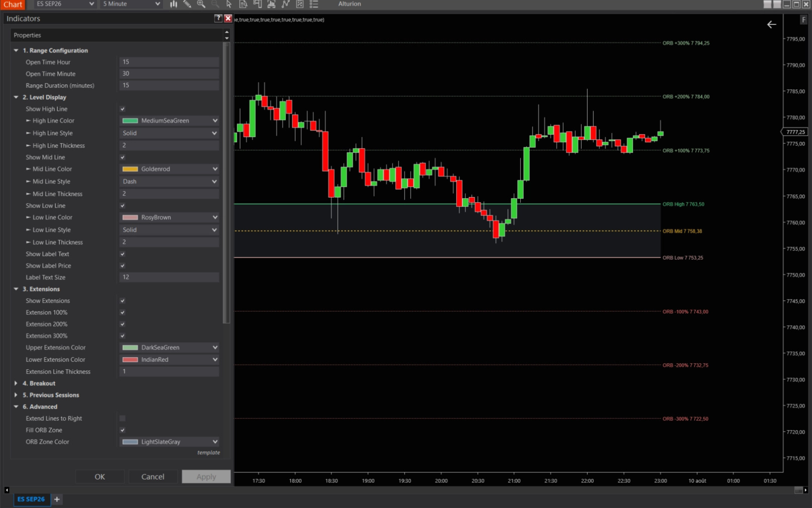Click the F button at chart corner

(803, 20)
